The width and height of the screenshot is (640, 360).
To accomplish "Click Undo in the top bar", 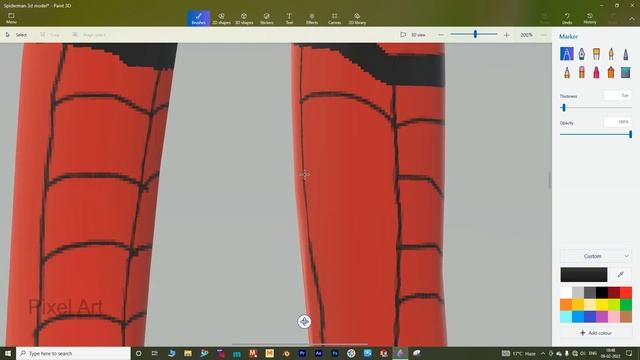I will pos(567,18).
